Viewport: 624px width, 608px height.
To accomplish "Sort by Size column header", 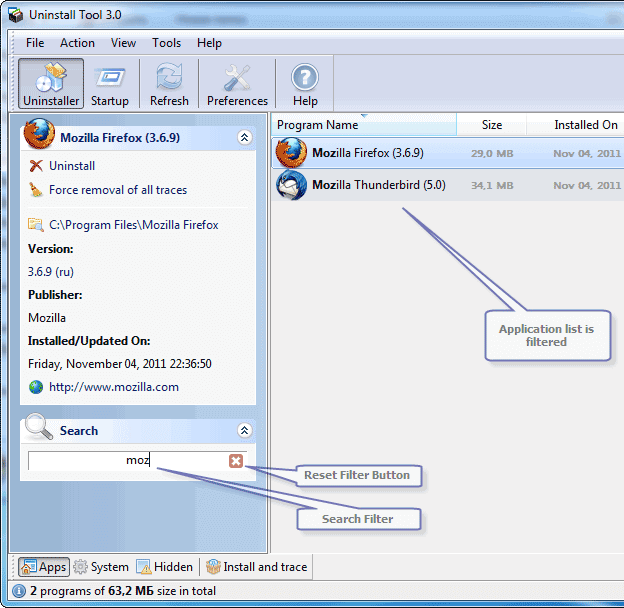I will point(491,125).
